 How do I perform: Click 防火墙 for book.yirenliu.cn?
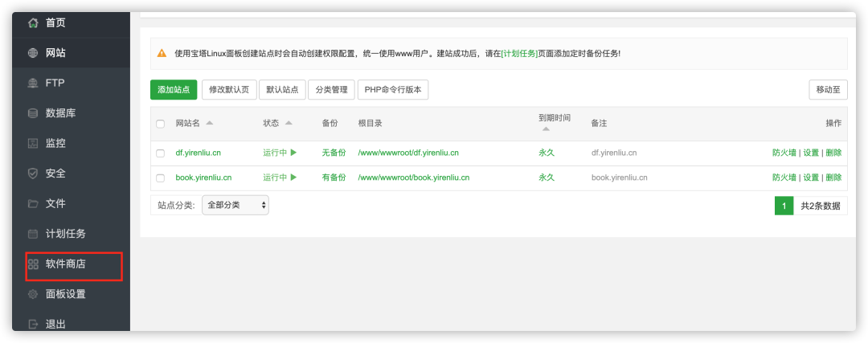point(784,178)
